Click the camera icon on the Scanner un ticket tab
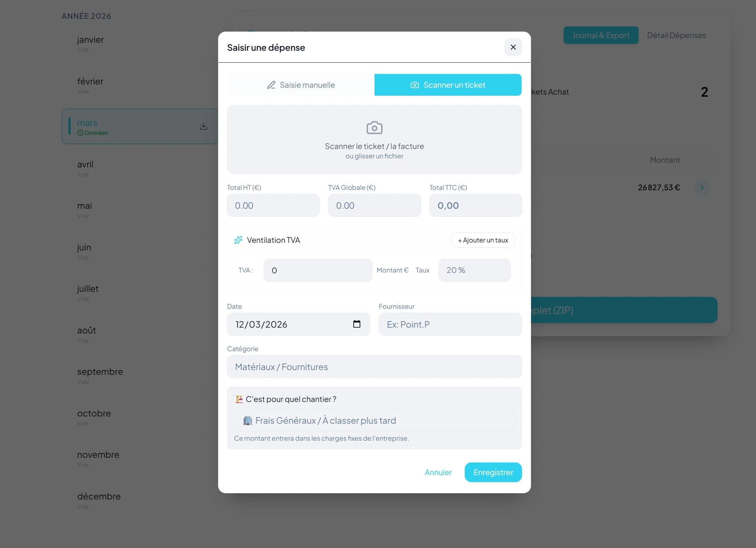 (x=414, y=85)
